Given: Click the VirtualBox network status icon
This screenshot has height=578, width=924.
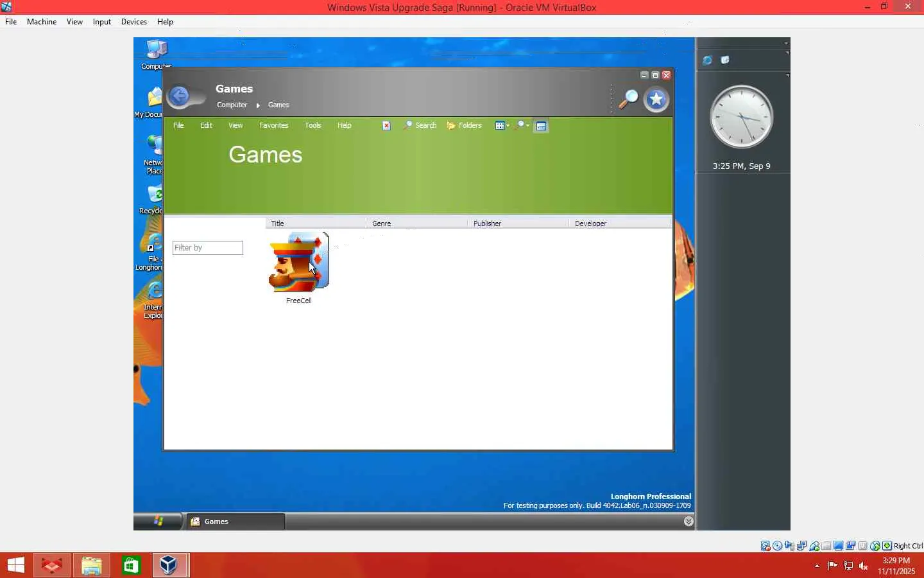Looking at the screenshot, I should click(802, 546).
